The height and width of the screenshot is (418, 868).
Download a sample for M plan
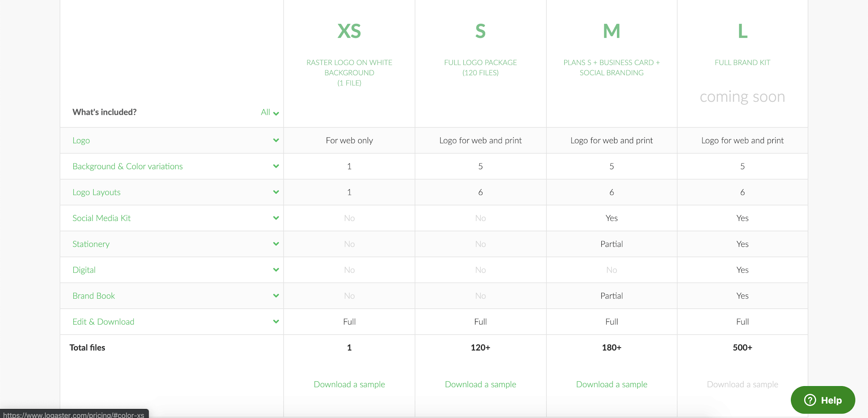click(612, 384)
